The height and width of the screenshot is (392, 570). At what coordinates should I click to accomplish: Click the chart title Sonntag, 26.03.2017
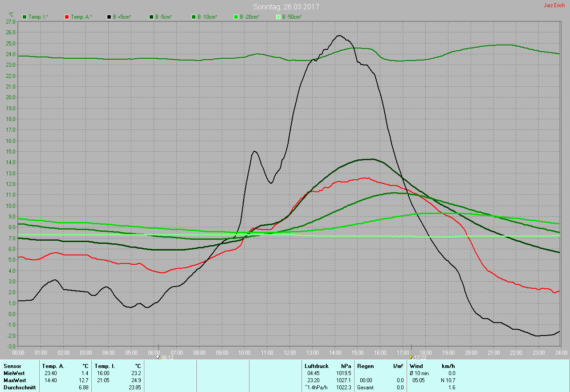pos(286,7)
